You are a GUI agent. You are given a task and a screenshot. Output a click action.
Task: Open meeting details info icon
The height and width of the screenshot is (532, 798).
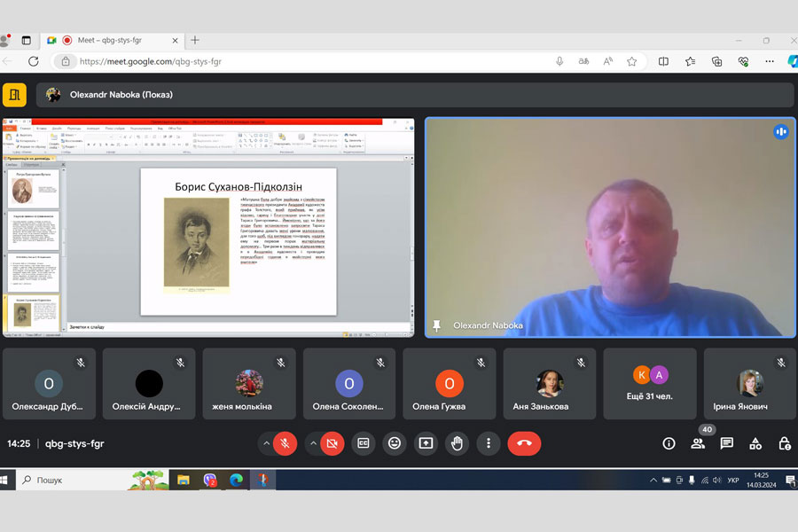(669, 444)
